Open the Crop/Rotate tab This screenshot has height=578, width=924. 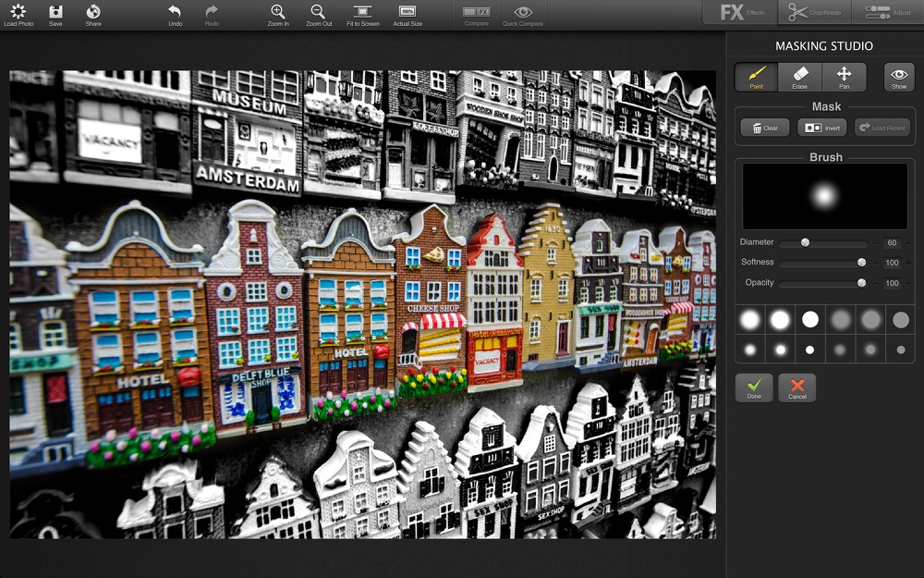pos(814,12)
